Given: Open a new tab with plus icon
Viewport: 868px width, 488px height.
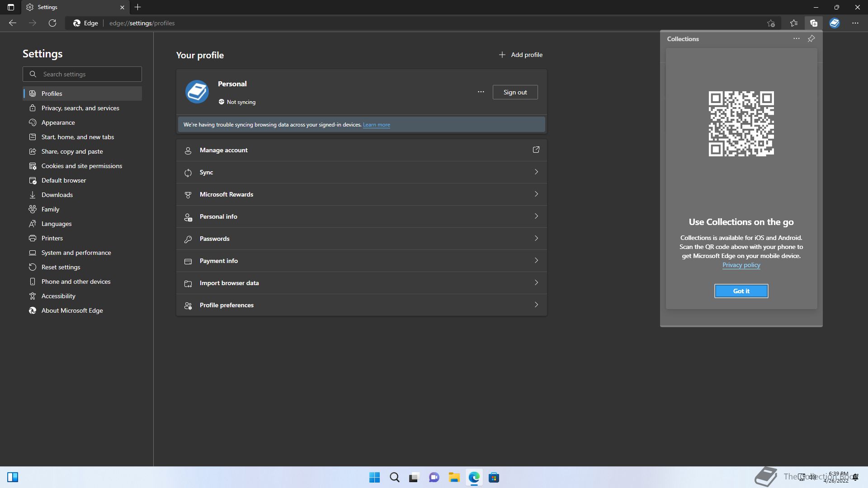Looking at the screenshot, I should tap(138, 7).
